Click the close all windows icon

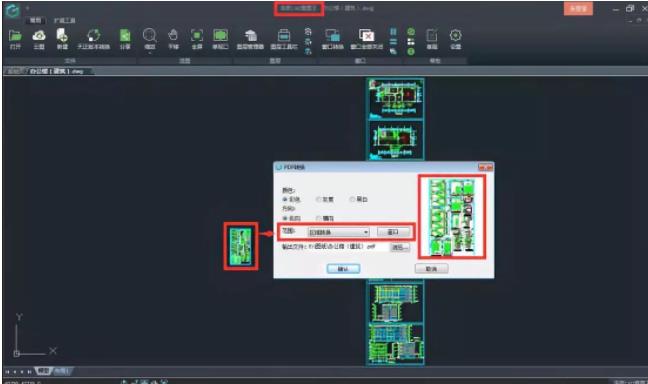point(367,36)
